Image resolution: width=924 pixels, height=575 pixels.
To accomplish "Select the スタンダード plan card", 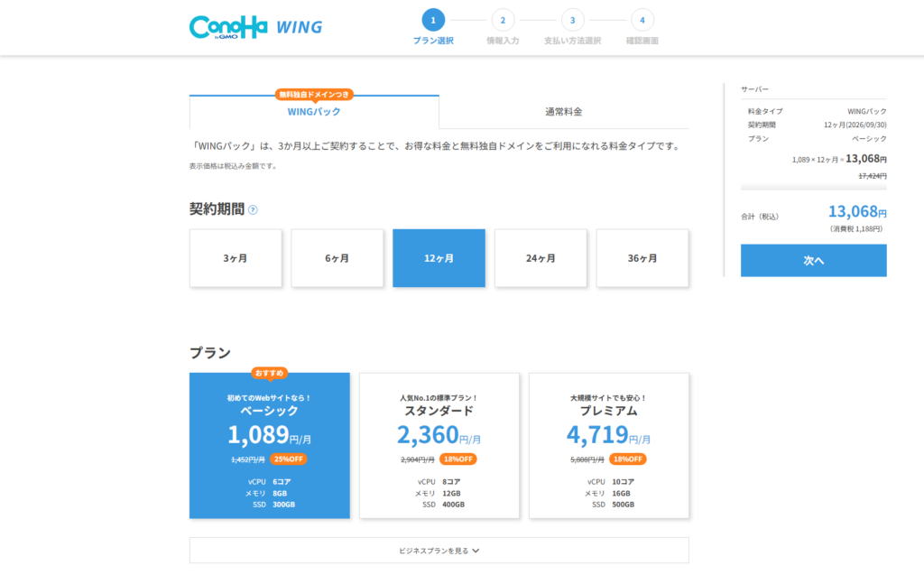I will tap(439, 446).
